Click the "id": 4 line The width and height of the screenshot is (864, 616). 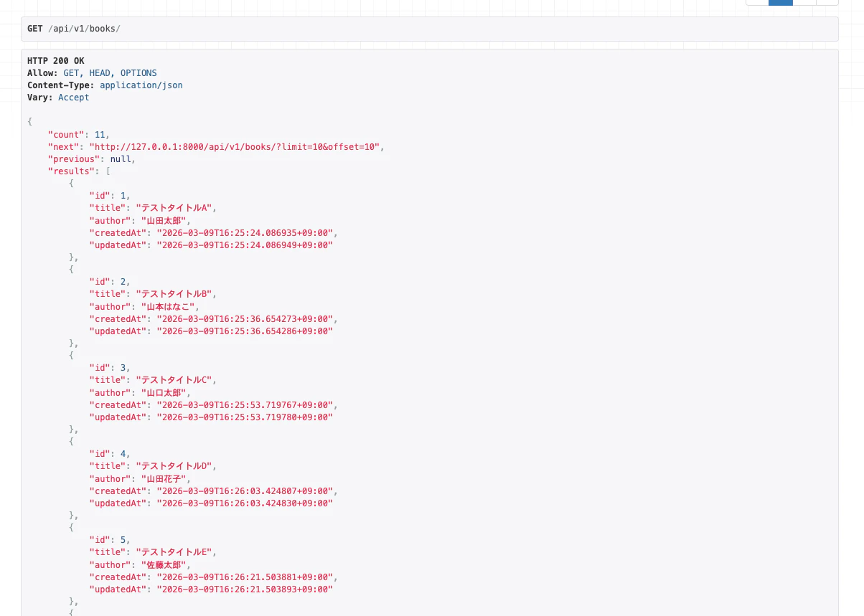[x=110, y=454]
